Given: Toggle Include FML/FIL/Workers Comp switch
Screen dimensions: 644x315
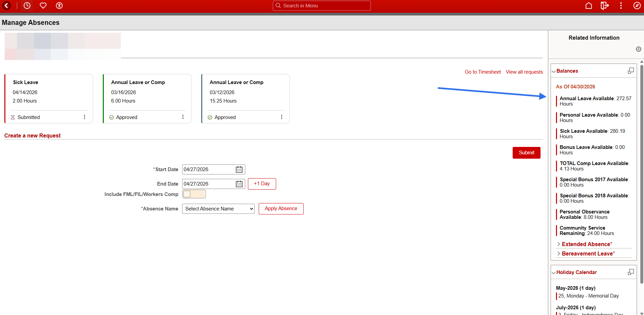Looking at the screenshot, I should tap(194, 194).
